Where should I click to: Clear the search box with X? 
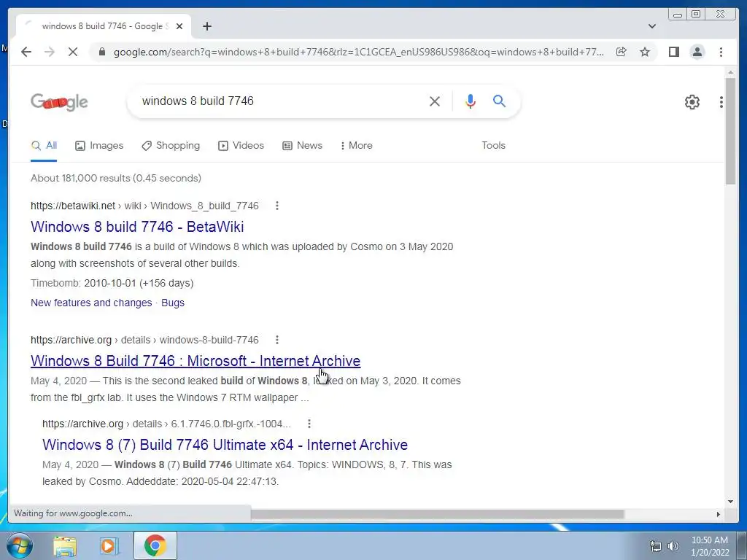435,101
